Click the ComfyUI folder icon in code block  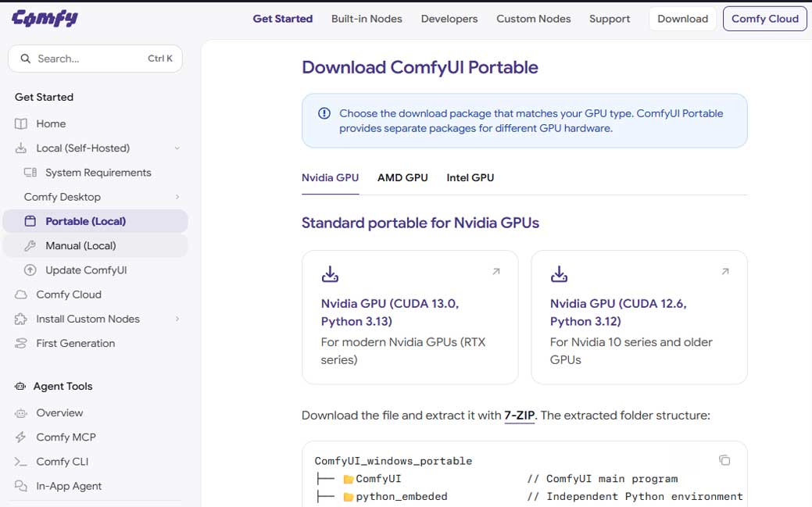(x=349, y=479)
